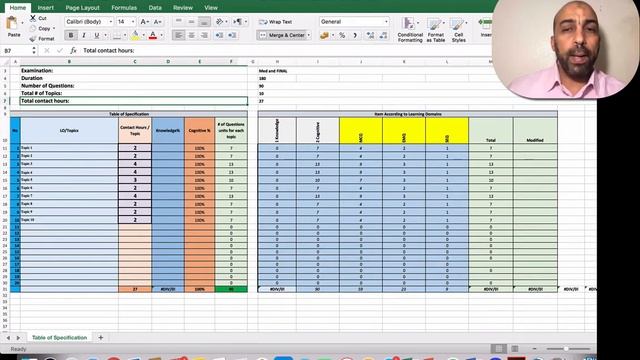Image resolution: width=640 pixels, height=360 pixels.
Task: Expand the Paste options arrow
Action: 22,23
